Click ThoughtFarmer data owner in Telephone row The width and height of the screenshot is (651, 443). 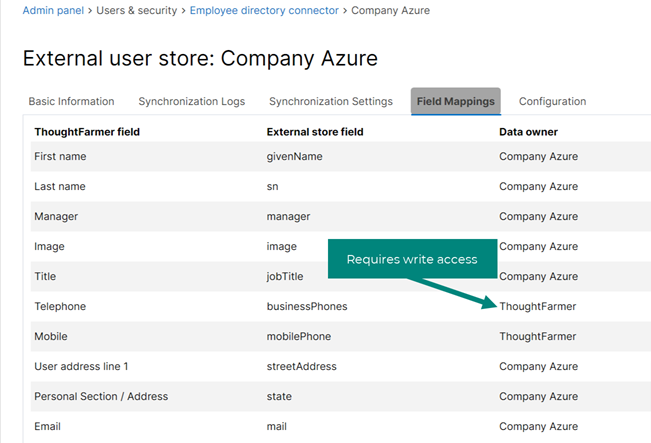click(x=538, y=306)
